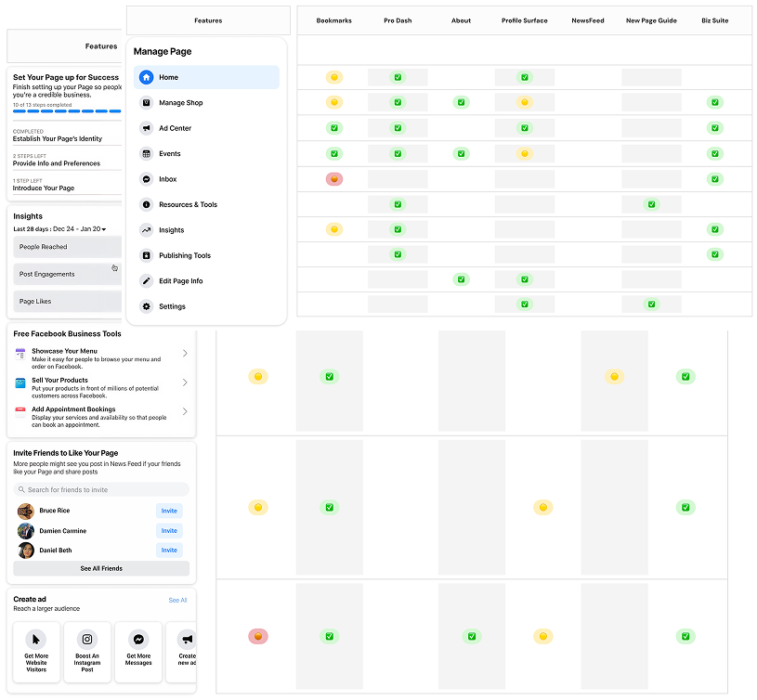Toggle Edit Page Info row About checkmark
The image size is (757, 700).
click(x=461, y=279)
